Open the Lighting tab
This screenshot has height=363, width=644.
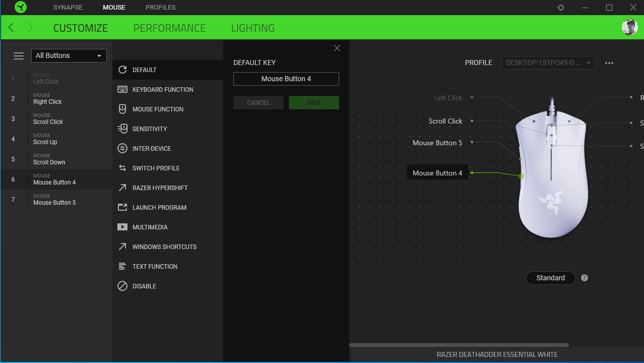[x=253, y=28]
